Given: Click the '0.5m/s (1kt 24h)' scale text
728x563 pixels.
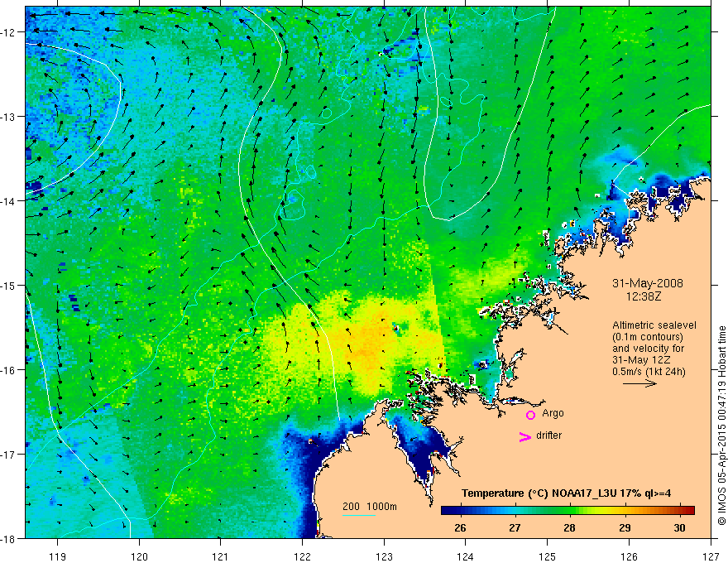Looking at the screenshot, I should [x=649, y=372].
